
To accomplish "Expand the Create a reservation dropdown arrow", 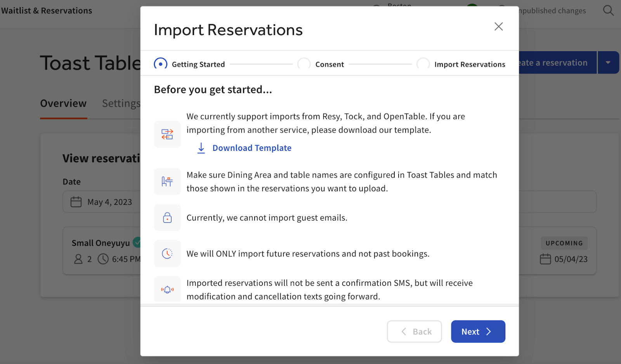I will coord(608,62).
